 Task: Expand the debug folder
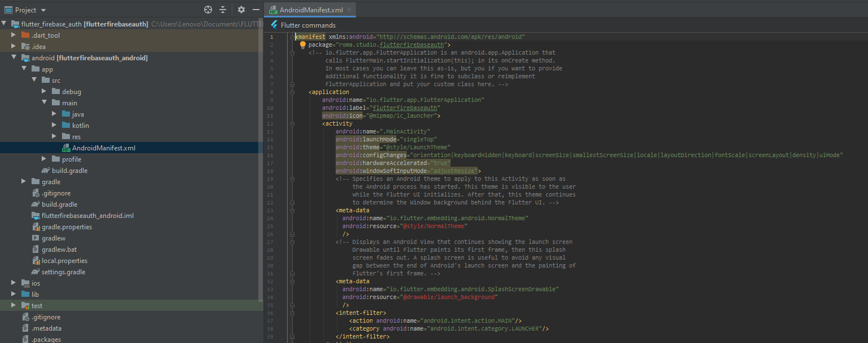point(44,92)
